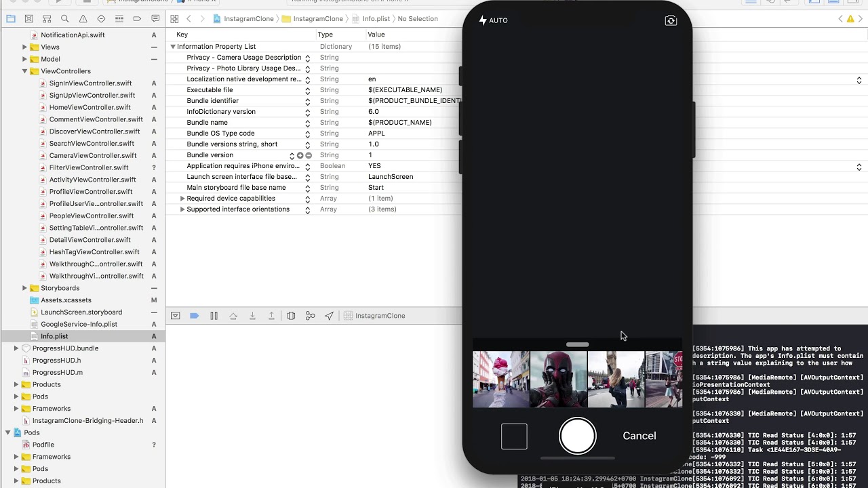Click the InstagramClone process in debug bar
Image resolution: width=868 pixels, height=488 pixels.
pyautogui.click(x=375, y=316)
